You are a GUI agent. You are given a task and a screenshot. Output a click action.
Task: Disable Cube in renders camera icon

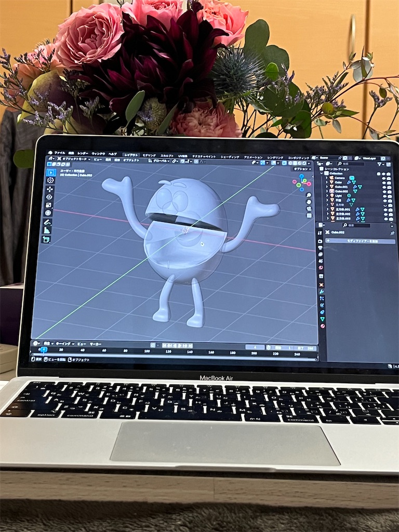389,183
